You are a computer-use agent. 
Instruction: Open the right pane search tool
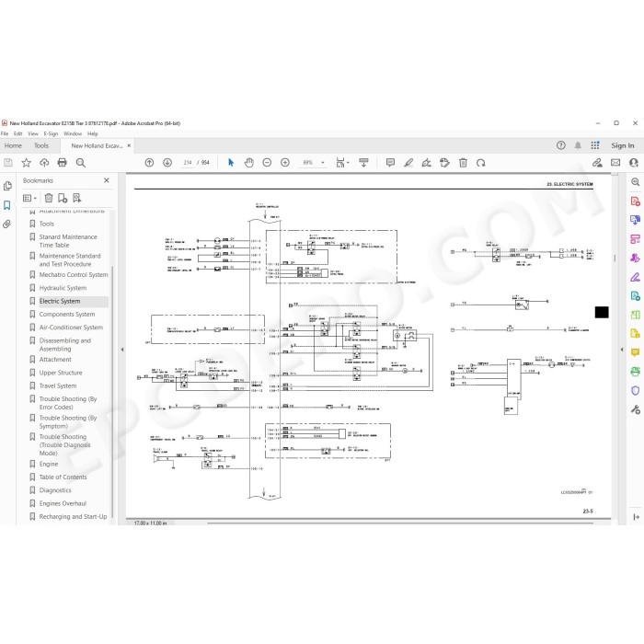pos(635,182)
